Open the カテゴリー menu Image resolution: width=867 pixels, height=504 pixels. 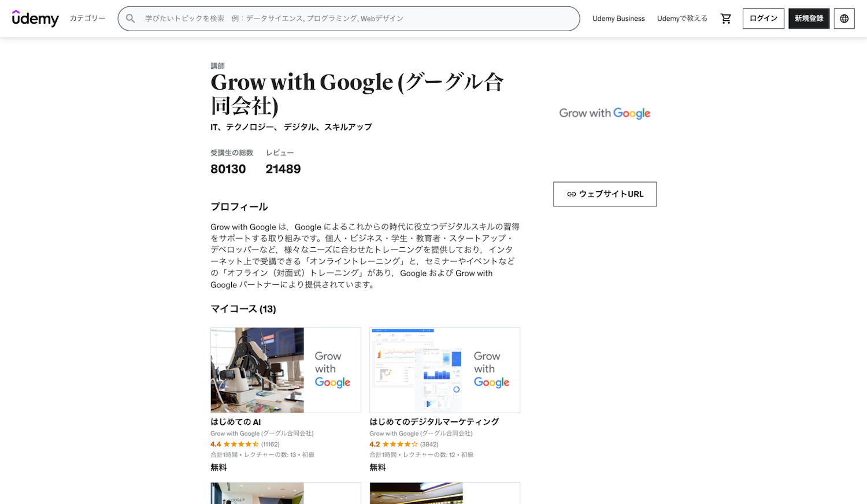coord(88,18)
